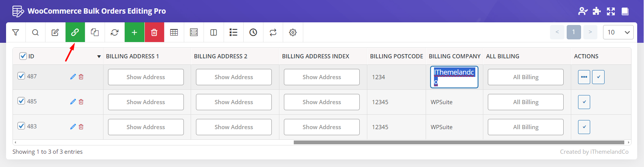
Task: Open the history clock icon
Action: point(253,33)
